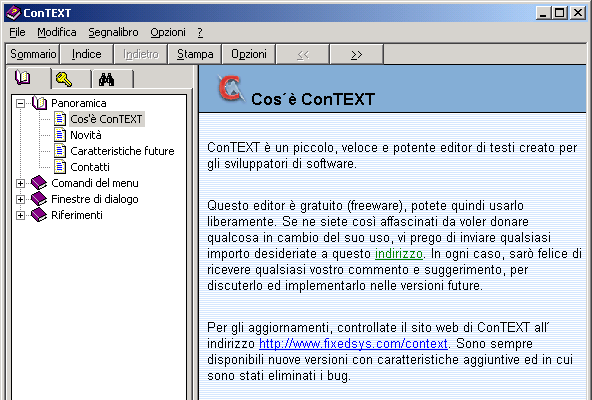Click the purple book icon beside Riferimenti
The width and height of the screenshot is (592, 400).
tap(39, 215)
